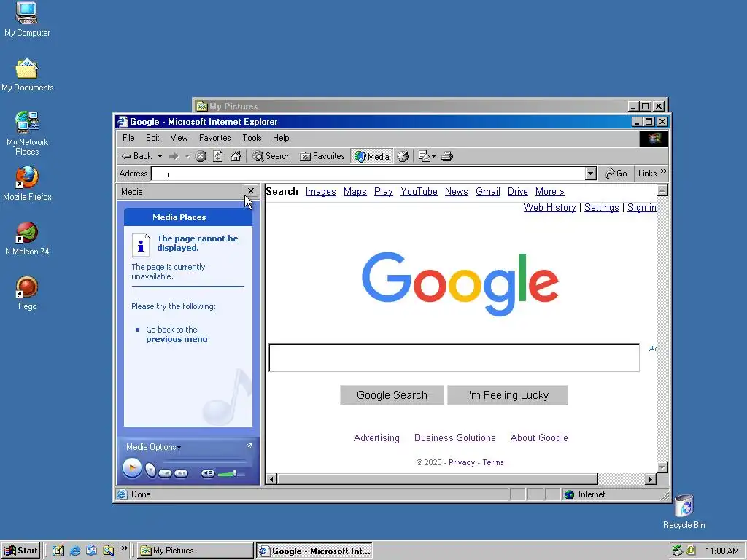747x560 pixels.
Task: Go to the Home page icon
Action: pos(236,156)
